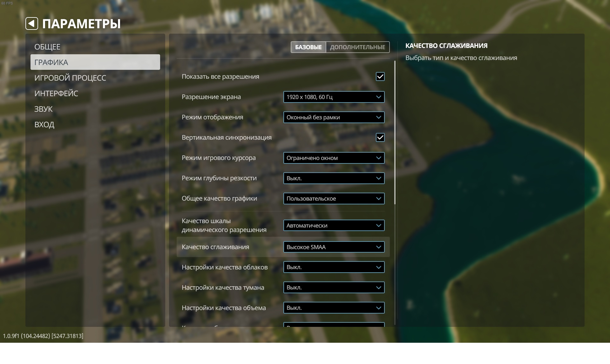Viewport: 610px width, 364px height.
Task: Click arrow of 'Настройки качества облаков' dropdown
Action: click(378, 268)
